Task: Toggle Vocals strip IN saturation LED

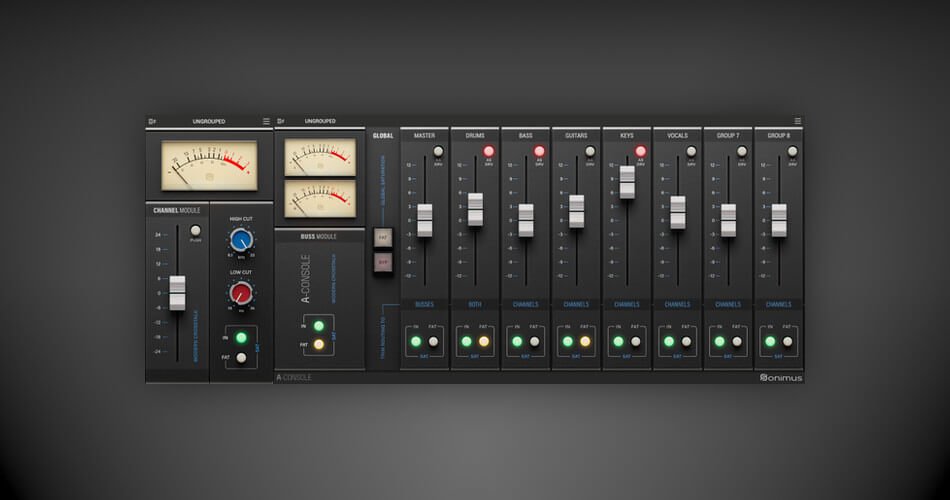Action: tap(669, 342)
